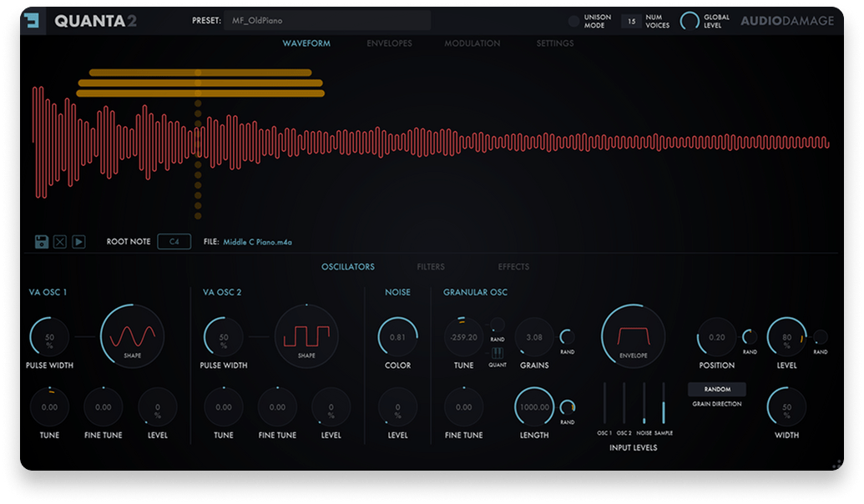Toggle the Quant piano keys button
Screen dimensions: 864x504
[497, 353]
